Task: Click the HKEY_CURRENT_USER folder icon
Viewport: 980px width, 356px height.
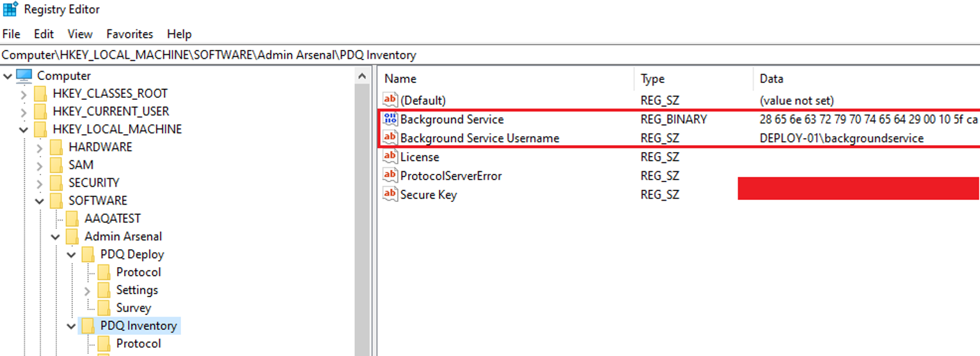Action: 40,111
